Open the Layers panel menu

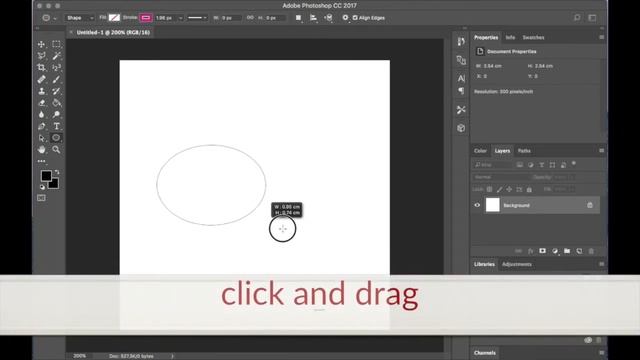tap(602, 151)
